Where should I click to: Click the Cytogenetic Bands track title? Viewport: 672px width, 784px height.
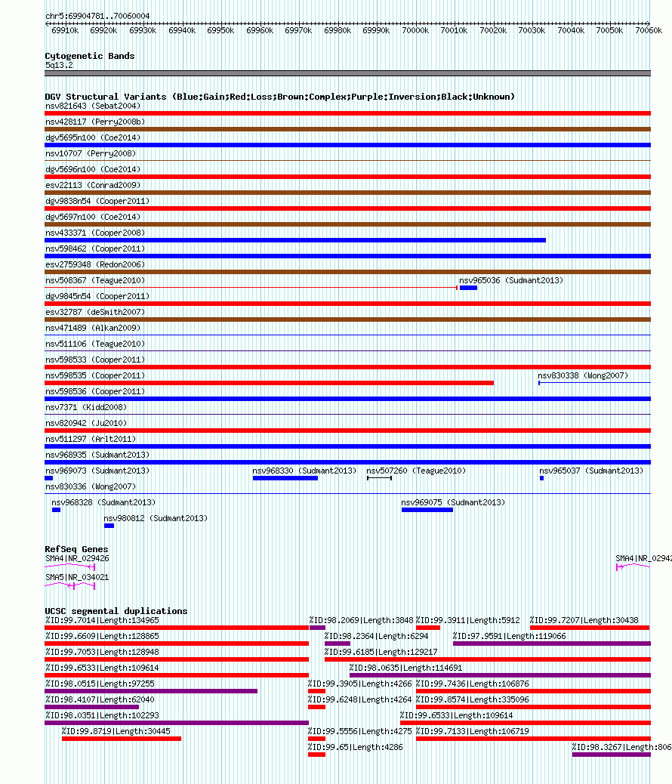90,56
